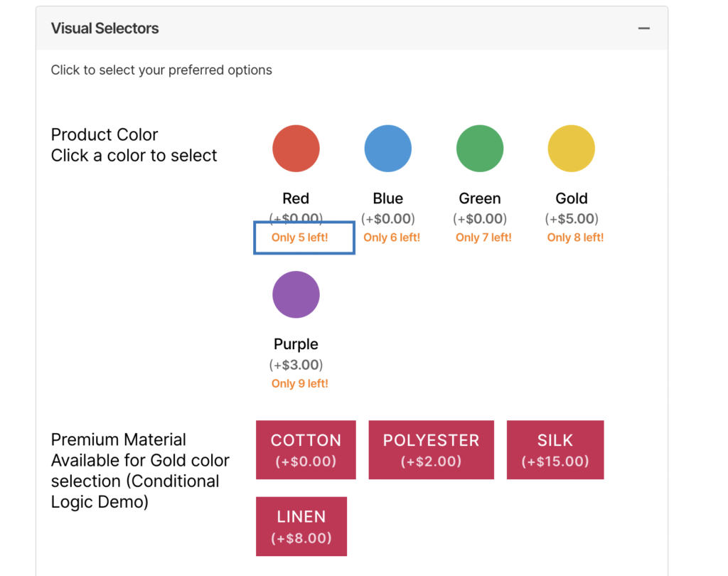Choose the Purple color circle

[296, 294]
